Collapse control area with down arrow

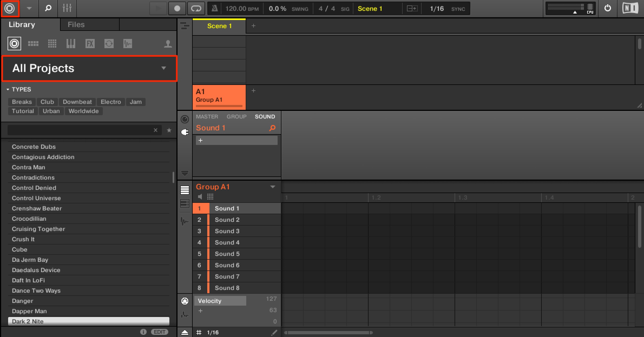pyautogui.click(x=185, y=173)
